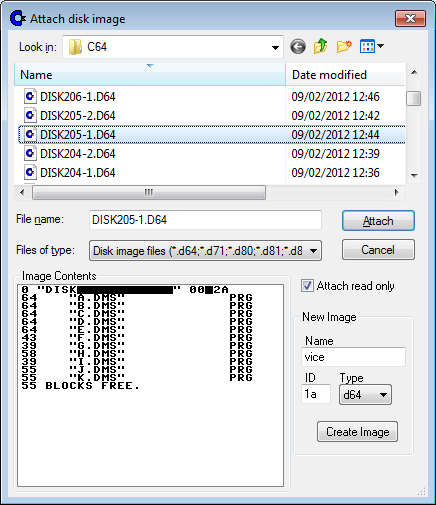Click Create Image button
436x505 pixels.
click(x=357, y=432)
